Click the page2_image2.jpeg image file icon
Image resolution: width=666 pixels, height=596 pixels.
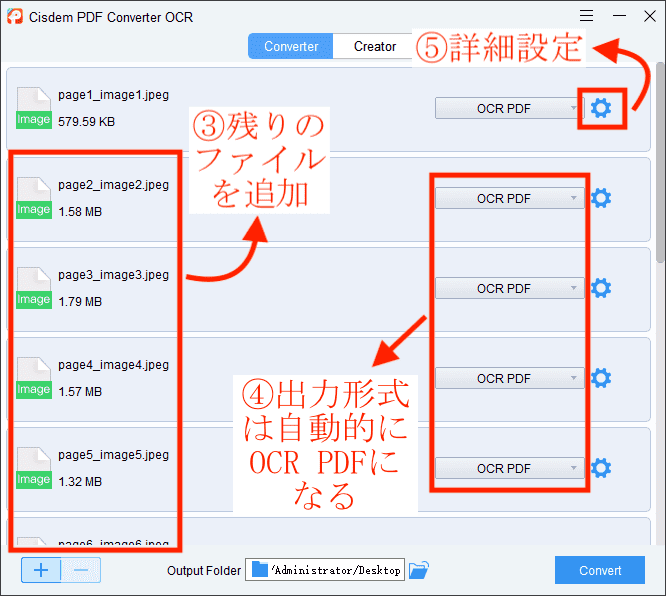coord(34,198)
